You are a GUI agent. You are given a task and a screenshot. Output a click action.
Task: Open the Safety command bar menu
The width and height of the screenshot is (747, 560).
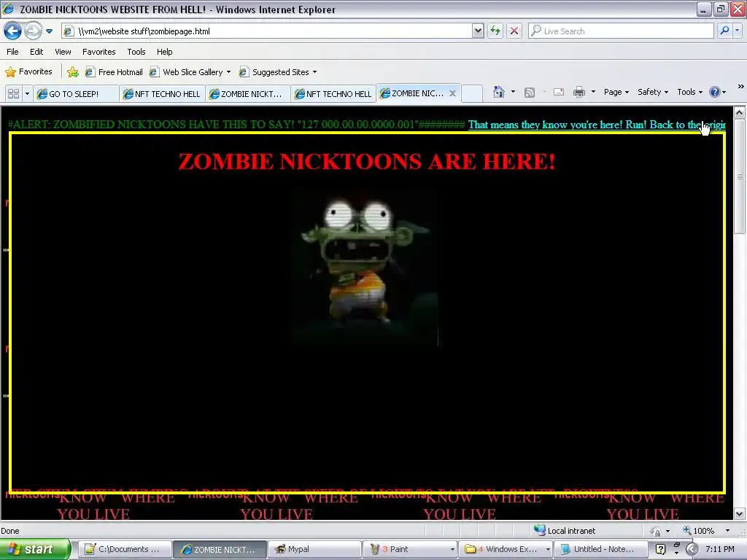tap(653, 92)
